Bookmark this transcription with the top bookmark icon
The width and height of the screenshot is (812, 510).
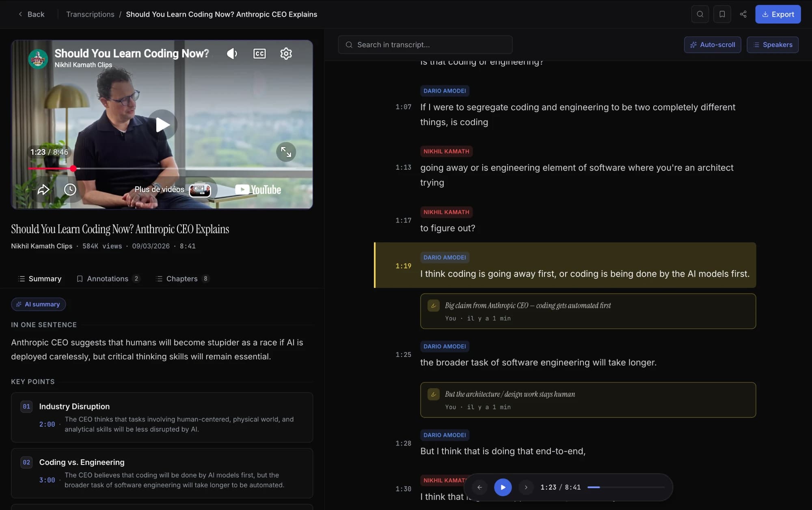(x=722, y=14)
